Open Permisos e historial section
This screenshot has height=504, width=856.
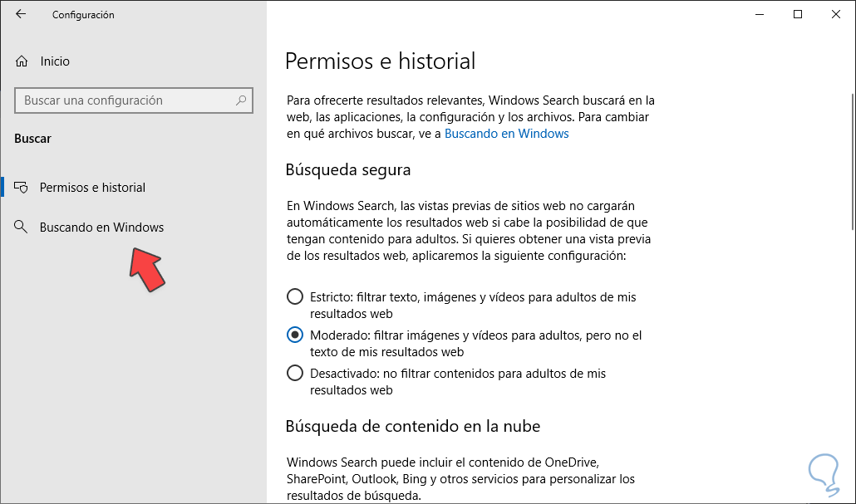[x=92, y=188]
